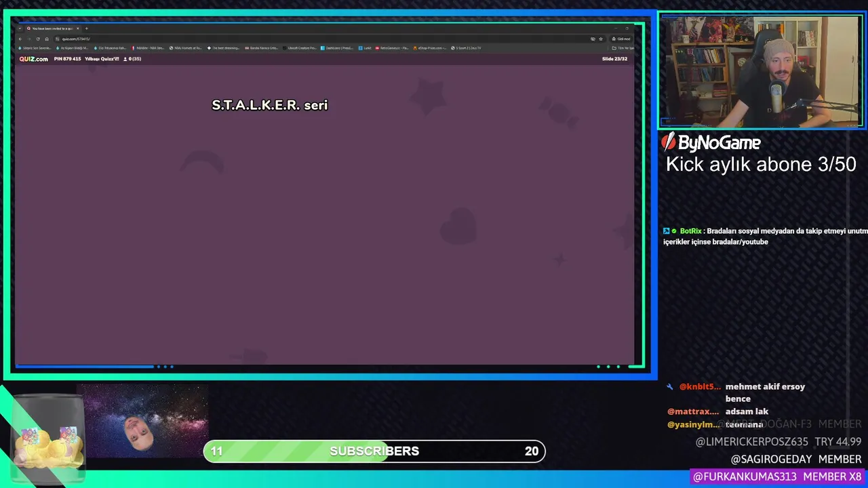Click the Kick aylık abone 3/50 text
868x488 pixels.
tap(761, 164)
